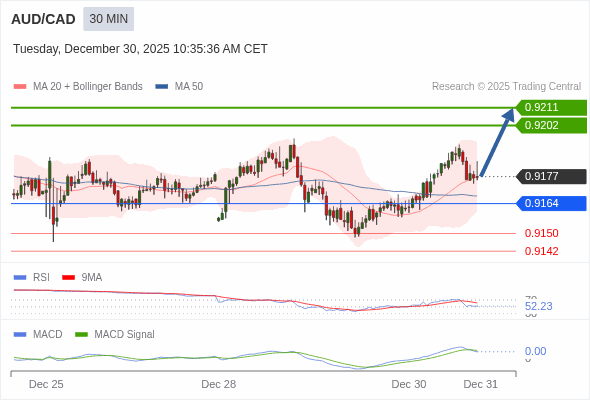Click the blue RSI legend swatch
590x400 pixels.
20,278
